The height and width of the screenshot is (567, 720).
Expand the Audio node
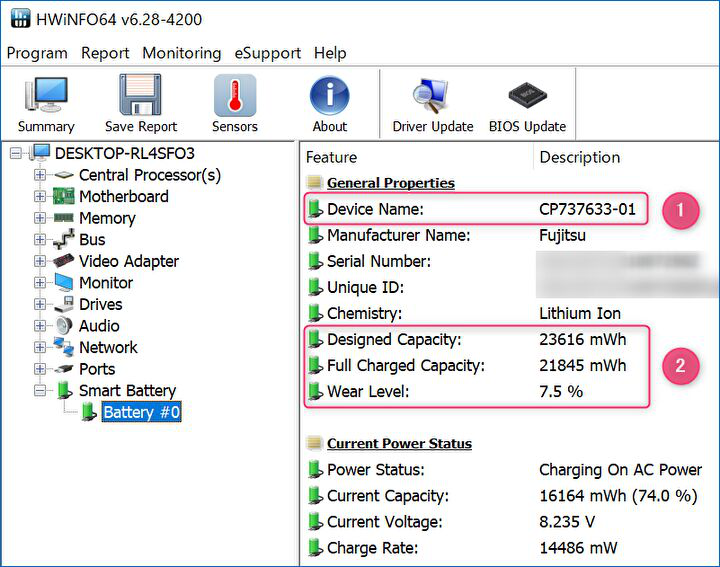pos(40,326)
